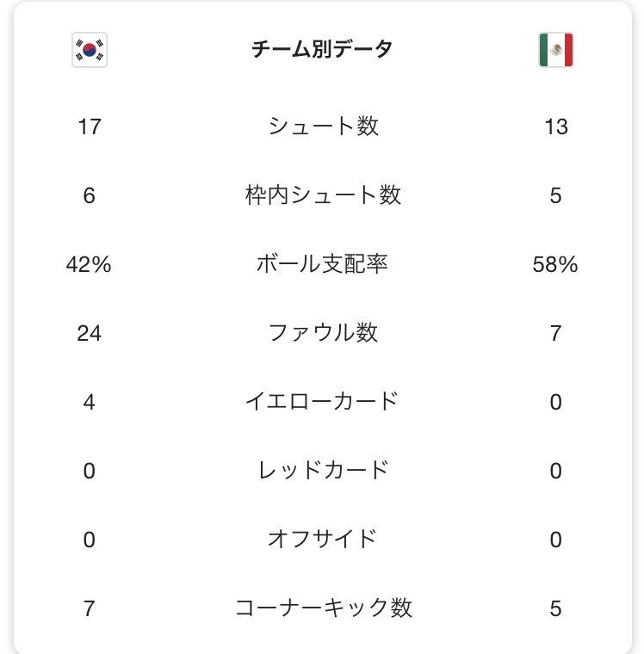Click South Korea's foul count 24
This screenshot has height=654, width=644.
click(89, 333)
